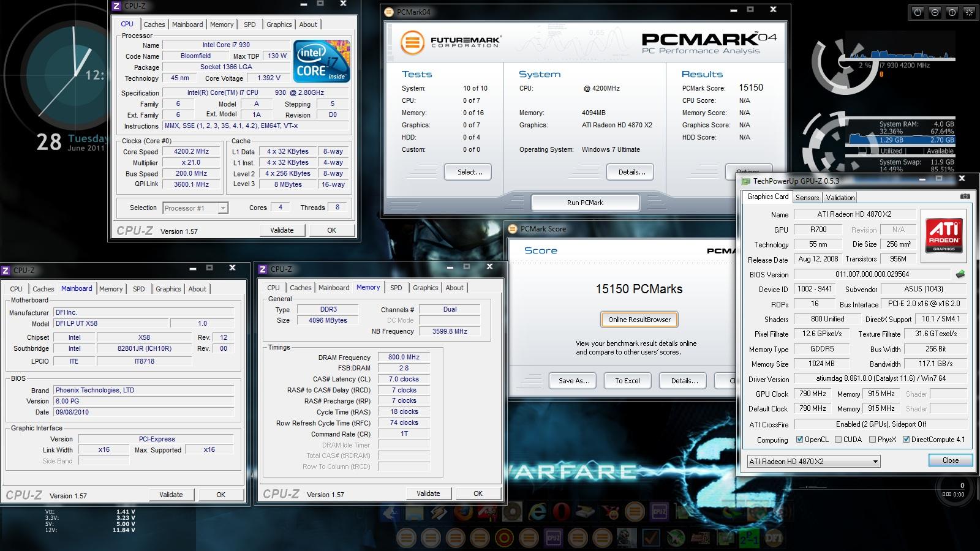980x551 pixels.
Task: Click the 15150 PCMarks score text
Action: pyautogui.click(x=639, y=289)
